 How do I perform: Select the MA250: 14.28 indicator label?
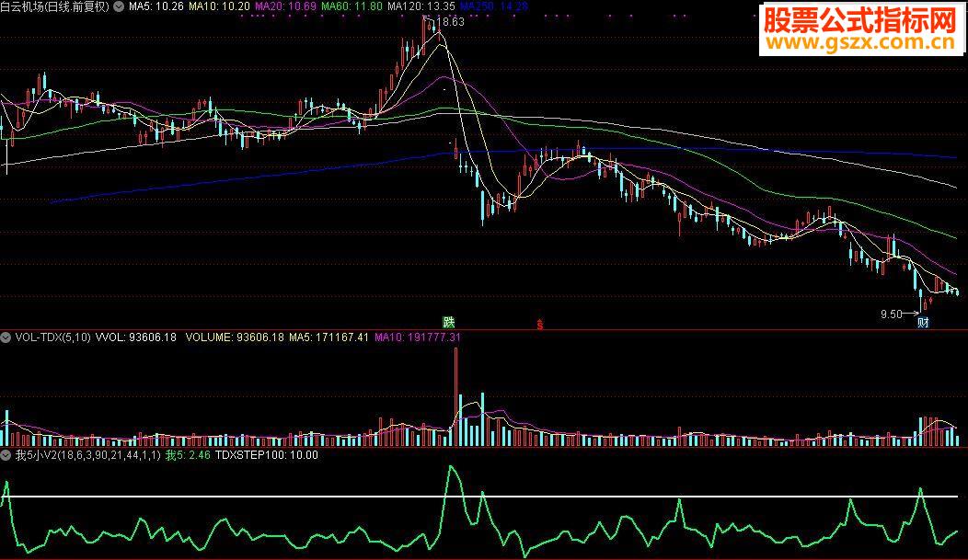tap(494, 6)
